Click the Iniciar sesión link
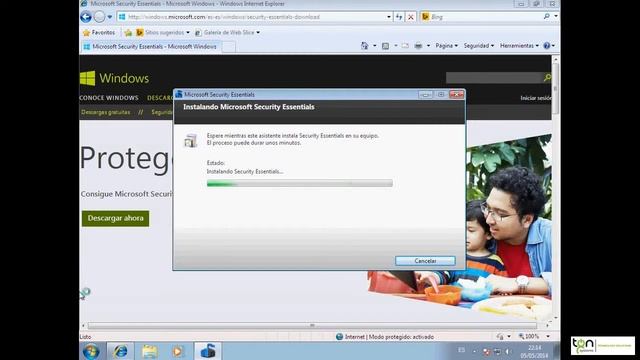This screenshot has width=640, height=360. [x=536, y=98]
